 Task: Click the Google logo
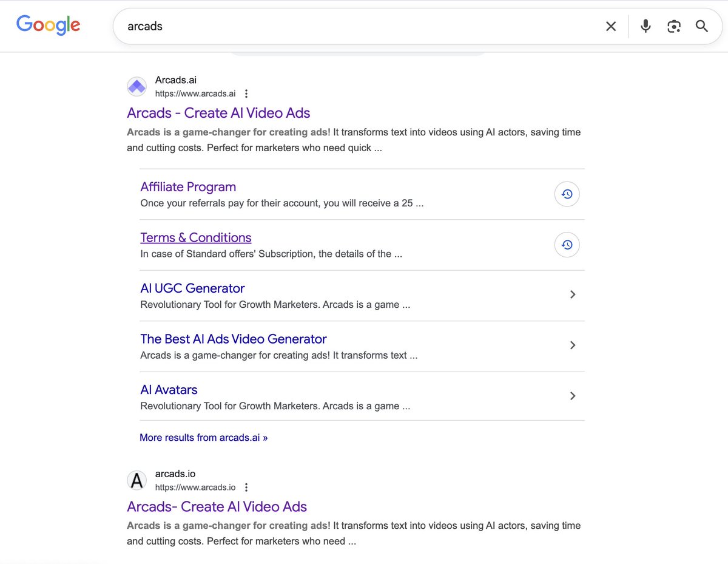coord(48,25)
